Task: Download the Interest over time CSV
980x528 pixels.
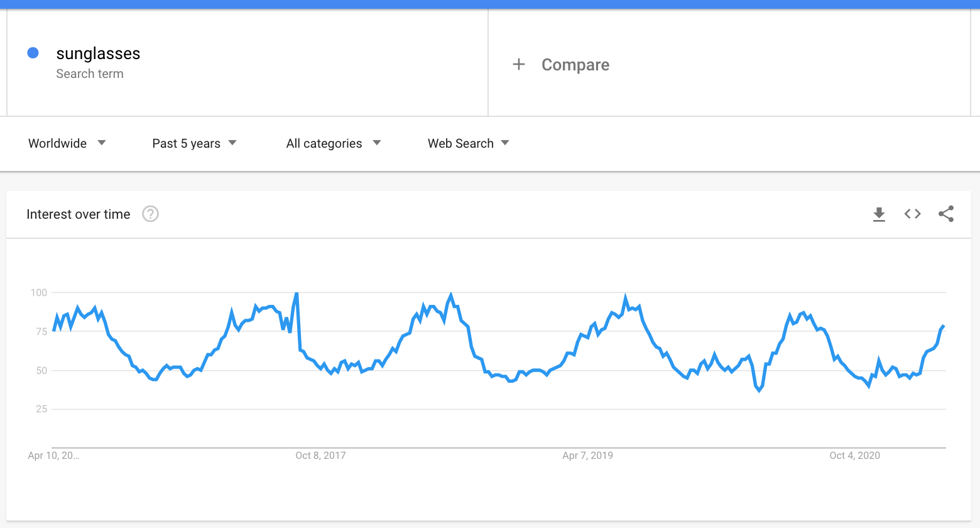Action: [879, 214]
